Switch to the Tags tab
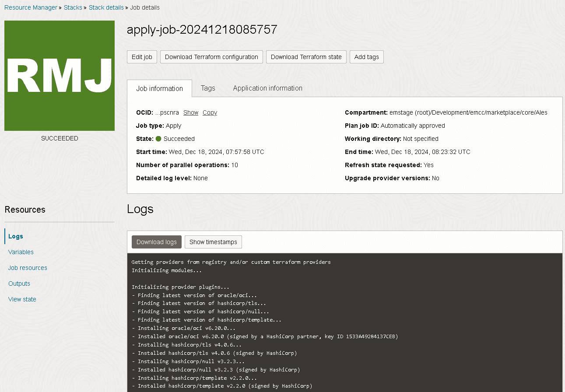Image resolution: width=565 pixels, height=392 pixels. (x=208, y=88)
